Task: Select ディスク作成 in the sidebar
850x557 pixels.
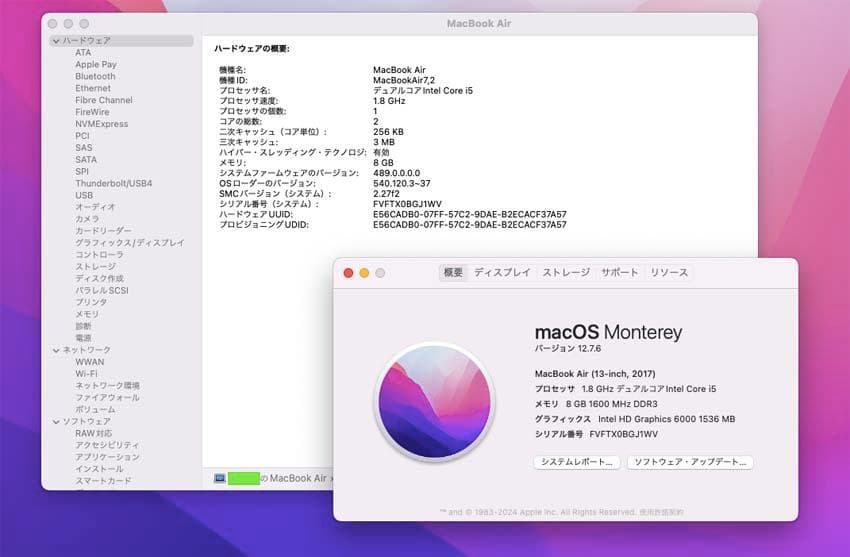Action: pos(99,278)
